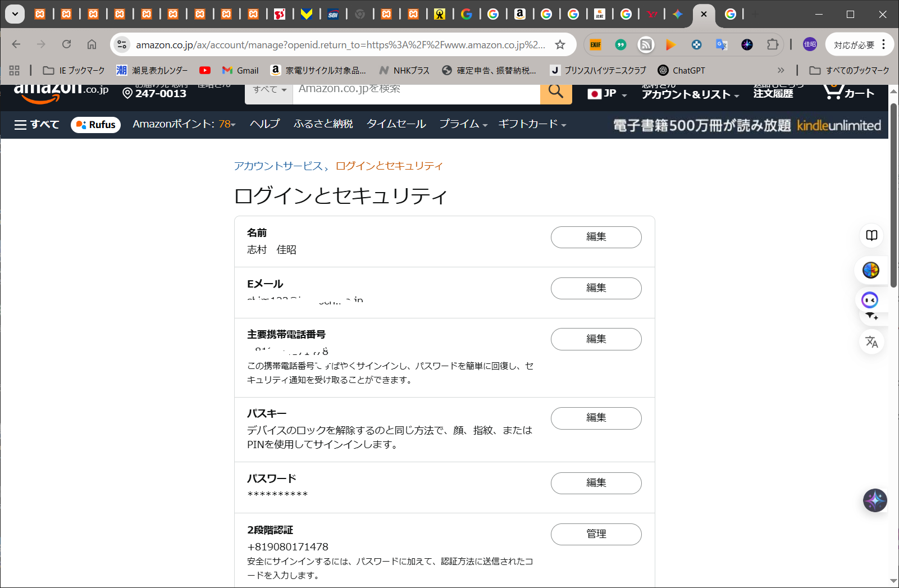The height and width of the screenshot is (588, 899).
Task: Expand the アカウント&リスト menu
Action: point(690,94)
